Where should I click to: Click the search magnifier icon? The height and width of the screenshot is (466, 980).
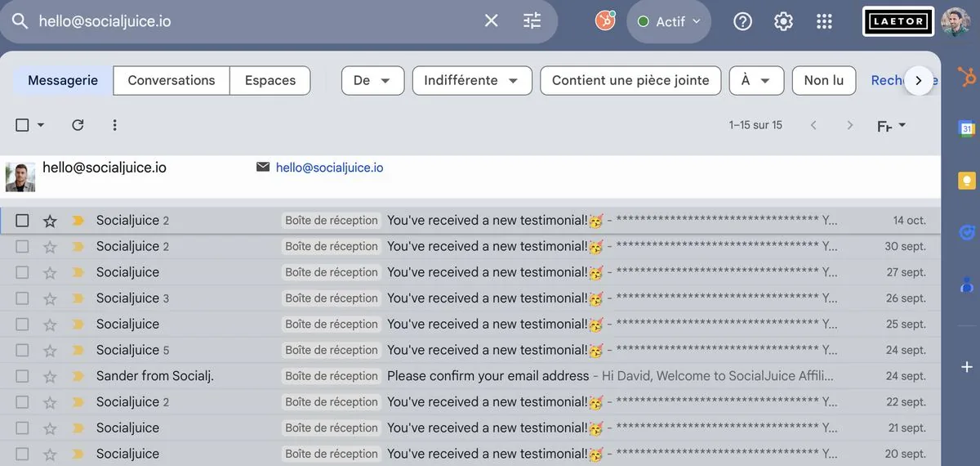20,21
